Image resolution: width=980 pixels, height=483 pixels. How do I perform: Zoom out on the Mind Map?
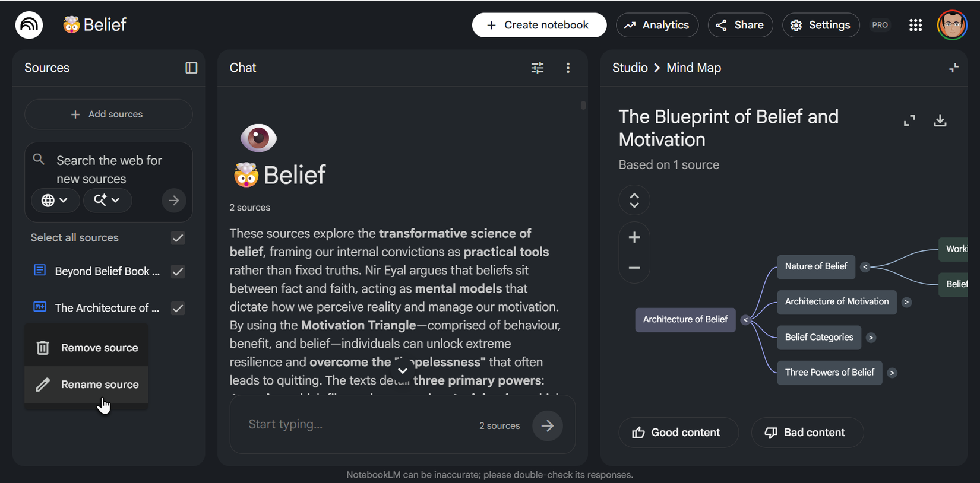pyautogui.click(x=634, y=268)
